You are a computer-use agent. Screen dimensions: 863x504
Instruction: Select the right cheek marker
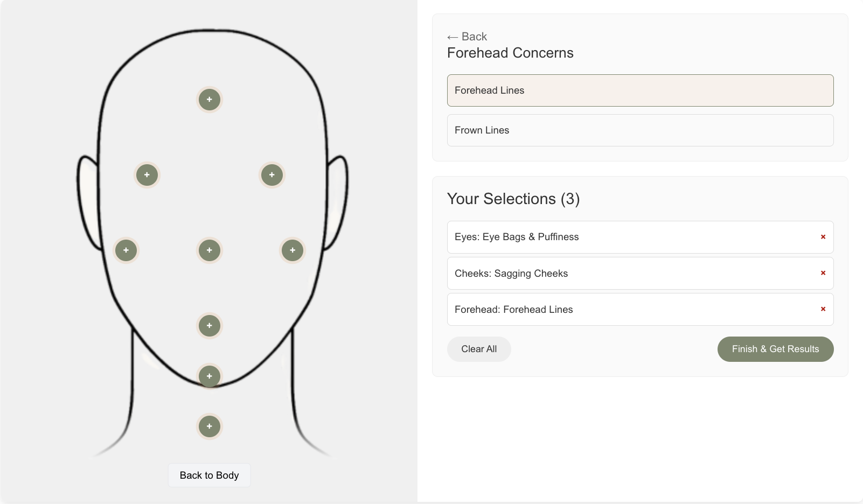[x=292, y=250]
